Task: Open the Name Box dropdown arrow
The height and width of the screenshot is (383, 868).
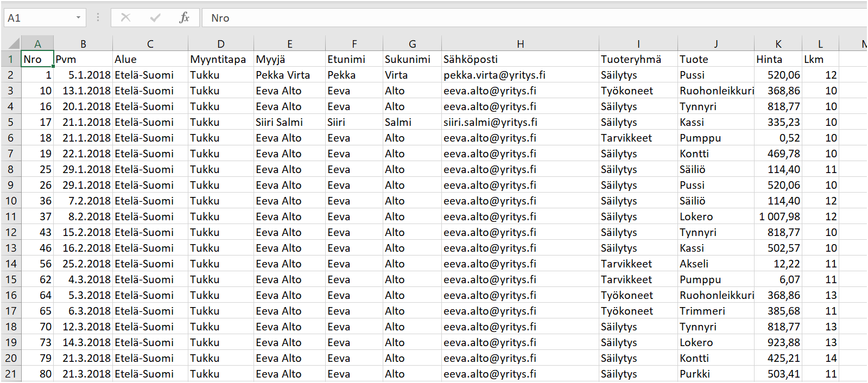Action: 78,18
